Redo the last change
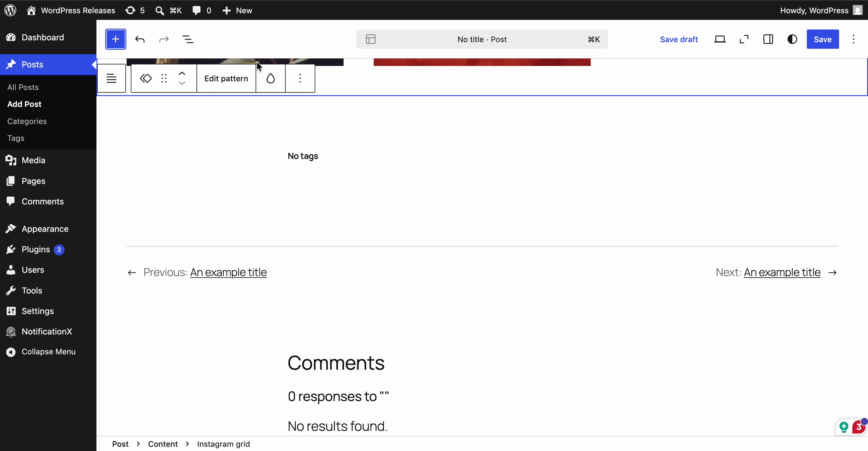Image resolution: width=868 pixels, height=451 pixels. (164, 39)
